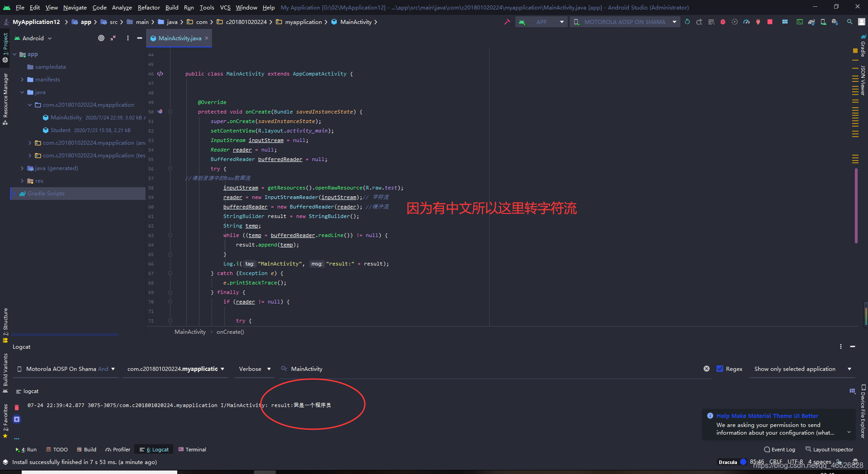Screen dimensions: 868x474
Task: Toggle the 1: Project side panel
Action: tap(5, 48)
